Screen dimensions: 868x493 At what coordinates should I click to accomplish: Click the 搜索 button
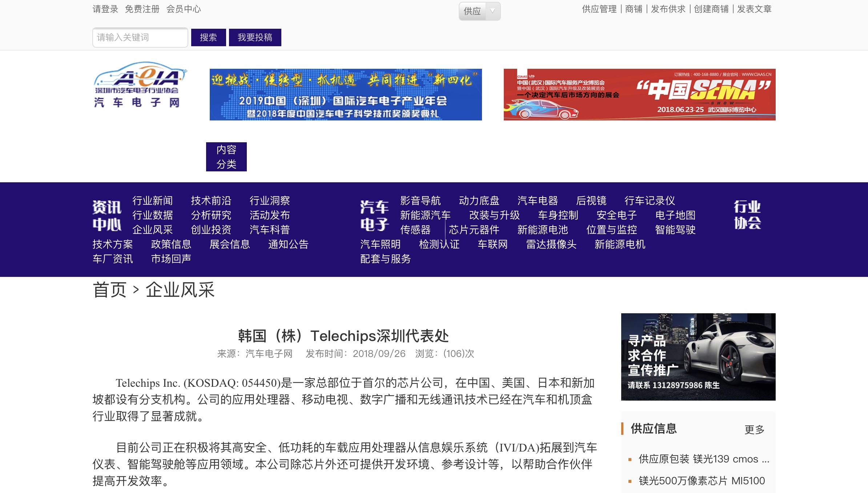(x=208, y=37)
